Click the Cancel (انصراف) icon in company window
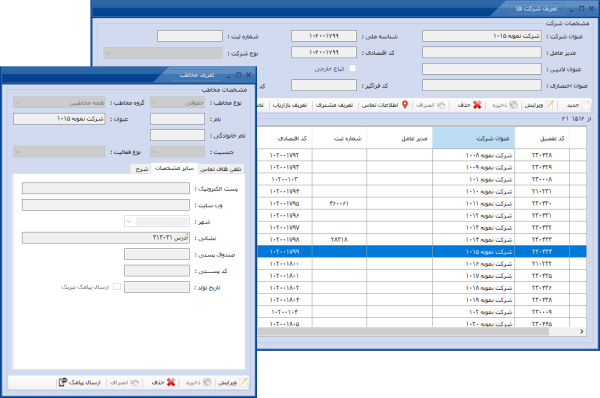The height and width of the screenshot is (398, 600). click(x=441, y=105)
